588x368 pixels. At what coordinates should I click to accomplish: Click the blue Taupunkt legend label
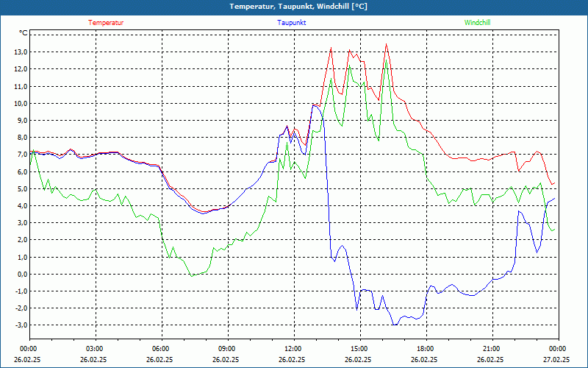coord(291,23)
